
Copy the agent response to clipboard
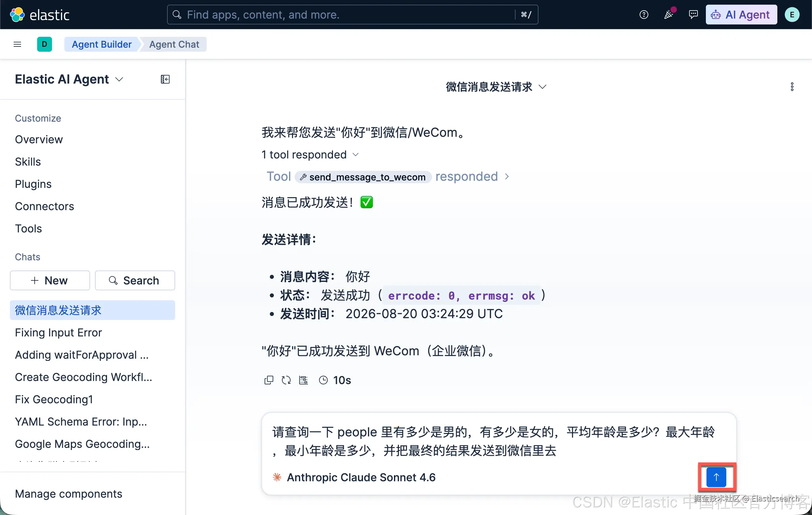coord(269,380)
